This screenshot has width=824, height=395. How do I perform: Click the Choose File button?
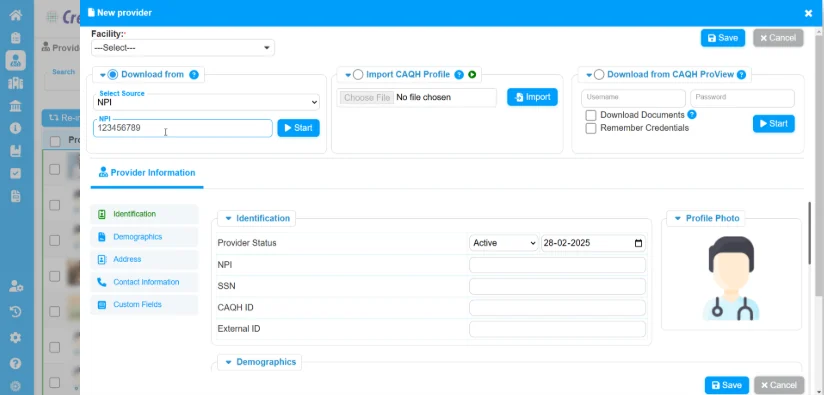coord(367,98)
